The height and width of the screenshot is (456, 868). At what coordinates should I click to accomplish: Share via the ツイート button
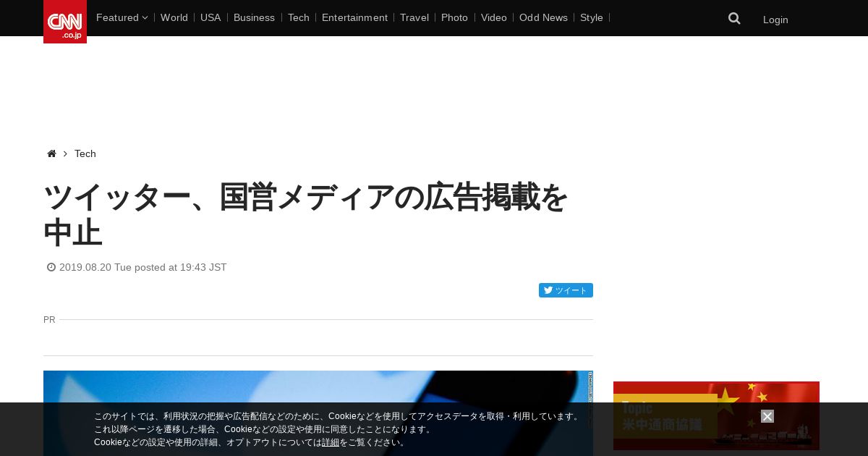(566, 290)
